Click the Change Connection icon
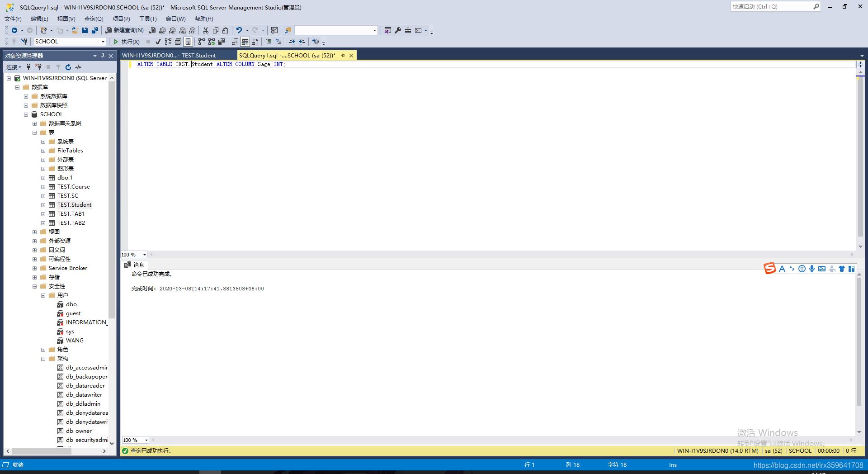 [24, 42]
